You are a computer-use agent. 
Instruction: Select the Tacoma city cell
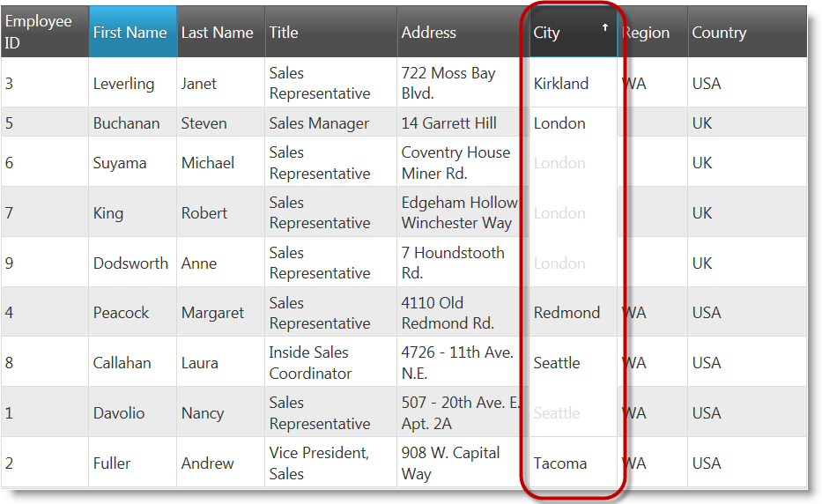[x=560, y=463]
